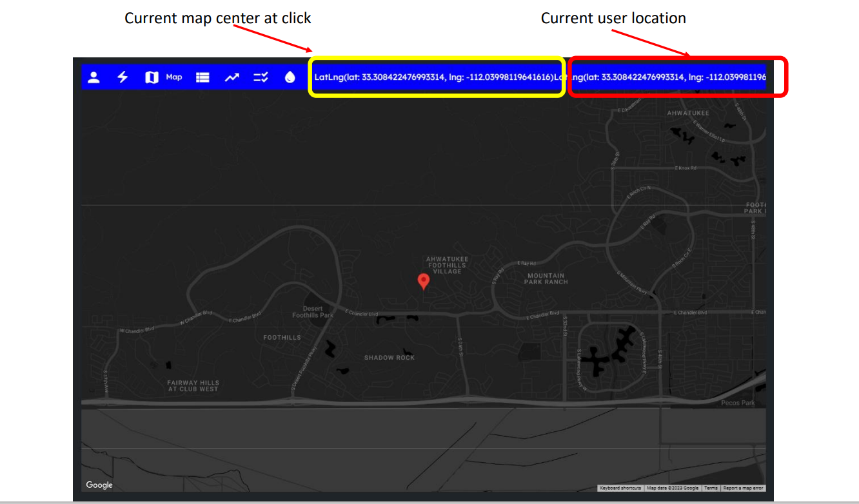
Task: Open the trends chart icon
Action: (232, 77)
